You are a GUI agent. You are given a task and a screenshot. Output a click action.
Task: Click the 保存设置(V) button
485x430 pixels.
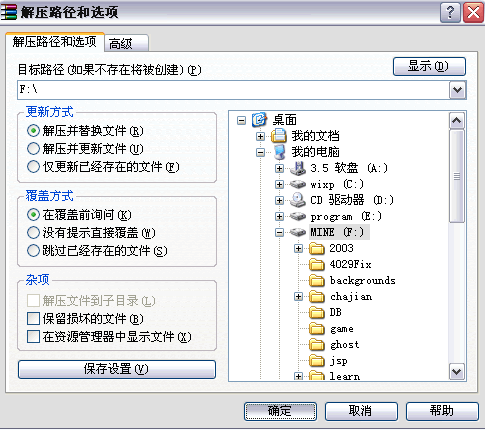tap(117, 369)
